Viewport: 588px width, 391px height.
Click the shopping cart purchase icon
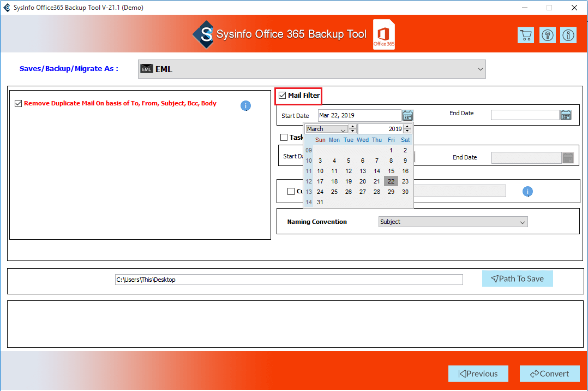525,35
